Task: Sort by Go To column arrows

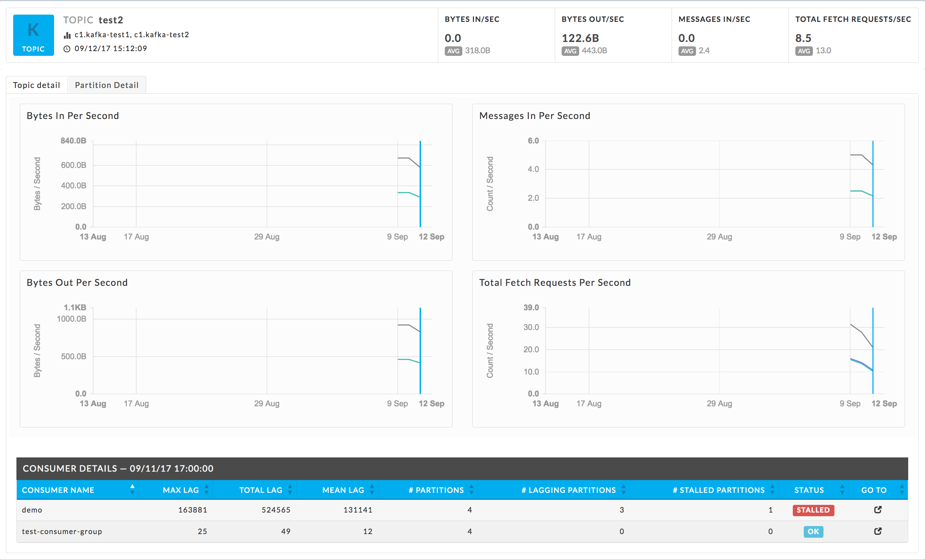Action: click(902, 490)
